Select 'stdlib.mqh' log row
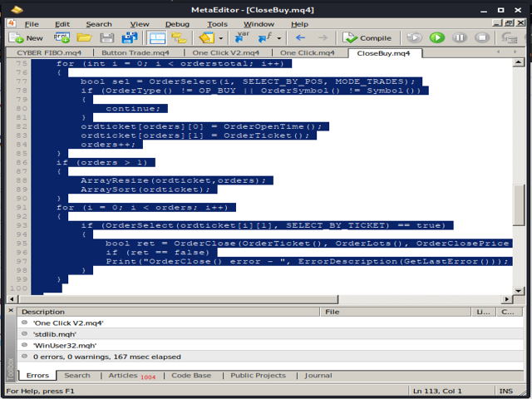The image size is (532, 399). pyautogui.click(x=270, y=334)
